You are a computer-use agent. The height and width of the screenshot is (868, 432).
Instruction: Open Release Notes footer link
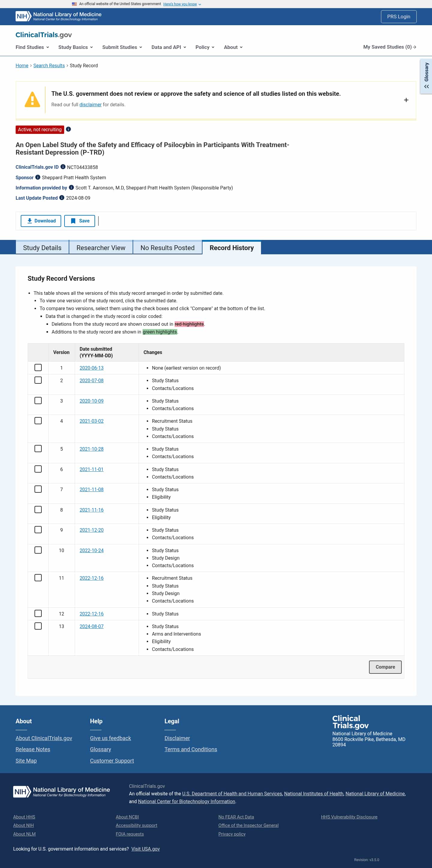33,749
